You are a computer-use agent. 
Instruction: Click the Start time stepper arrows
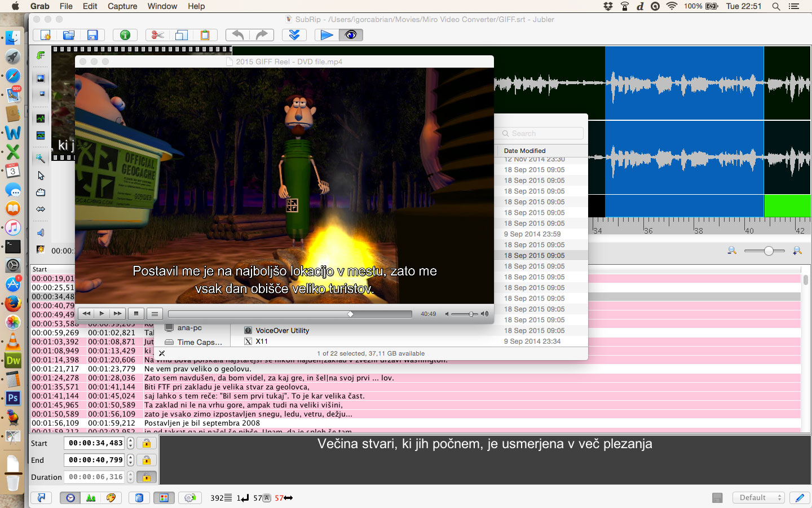pos(130,443)
